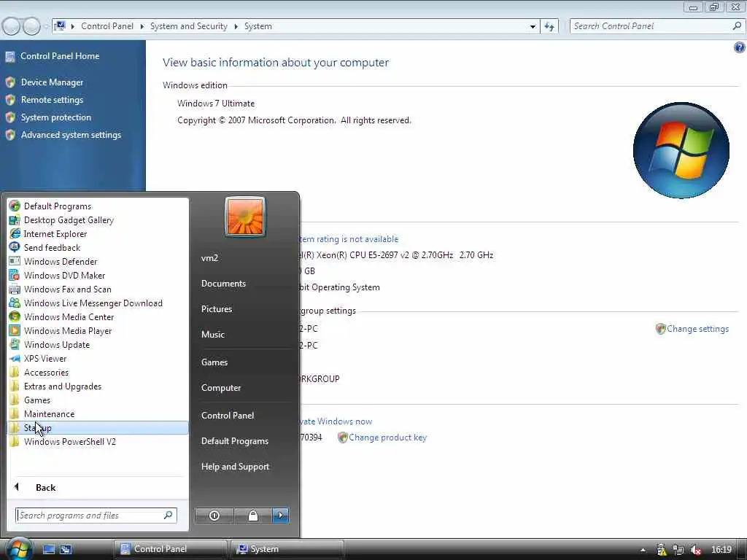The image size is (747, 560).
Task: Open Remote settings
Action: click(x=52, y=100)
